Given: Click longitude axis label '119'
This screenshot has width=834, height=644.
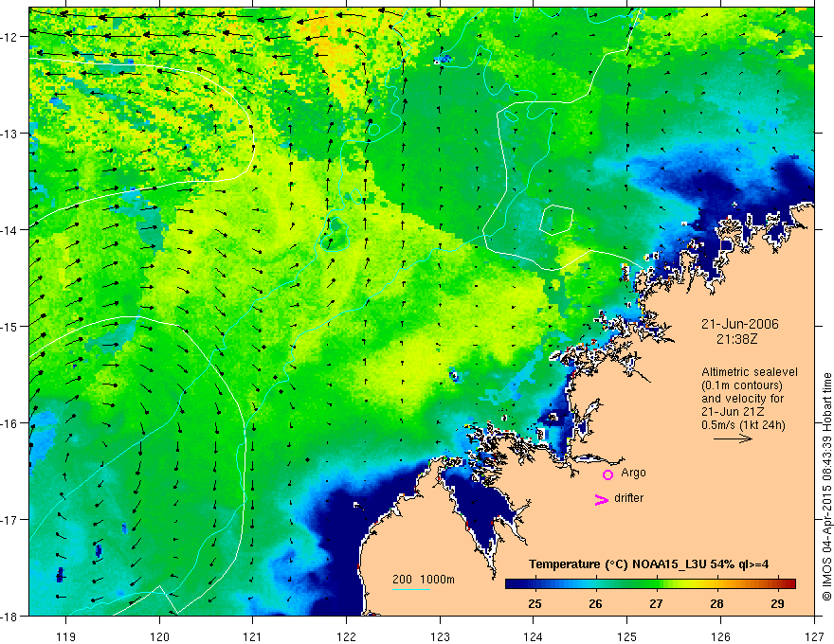Looking at the screenshot, I should [x=65, y=636].
